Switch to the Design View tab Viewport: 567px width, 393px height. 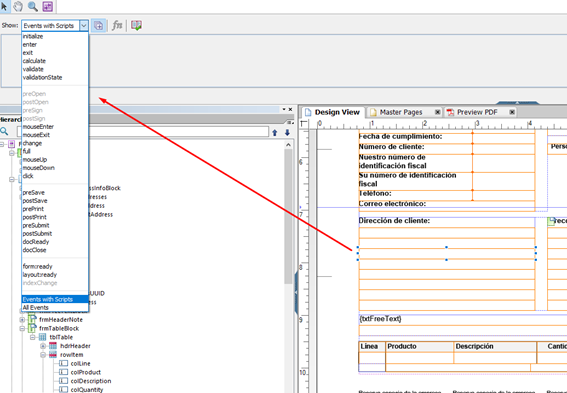[333, 112]
